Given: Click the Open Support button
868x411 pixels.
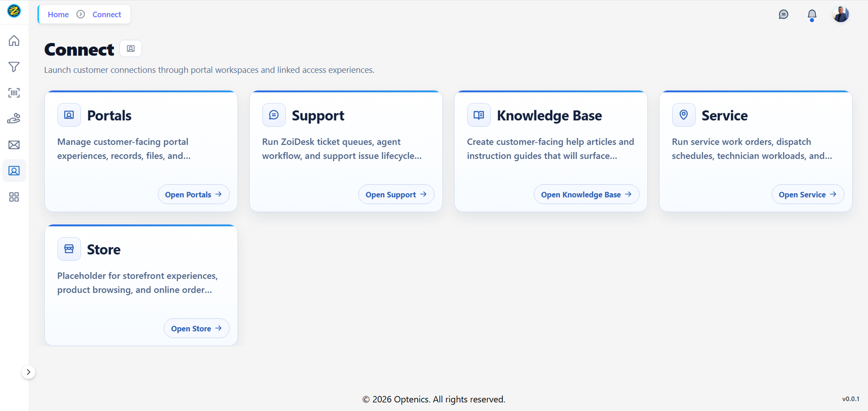Looking at the screenshot, I should coord(396,194).
